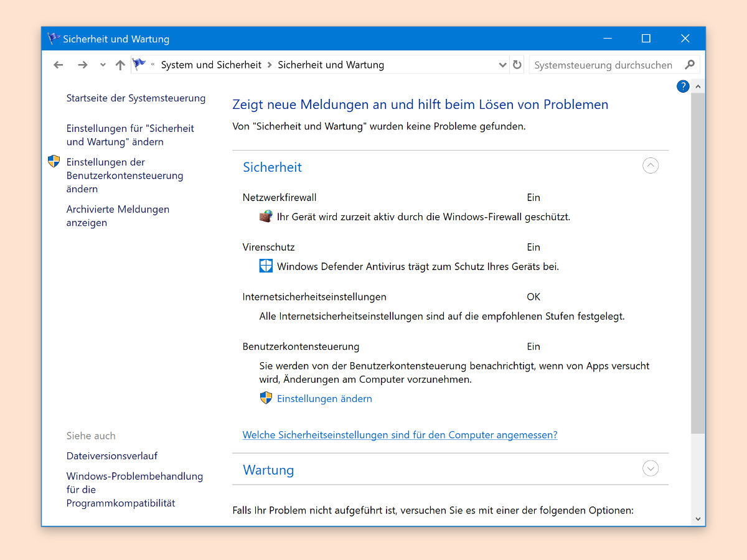Open the recent locations dropdown arrow
Viewport: 747px width, 560px height.
coord(103,65)
